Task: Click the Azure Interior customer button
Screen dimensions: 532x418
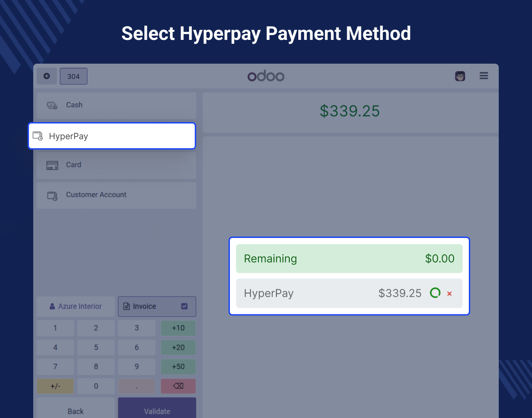Action: click(x=76, y=306)
